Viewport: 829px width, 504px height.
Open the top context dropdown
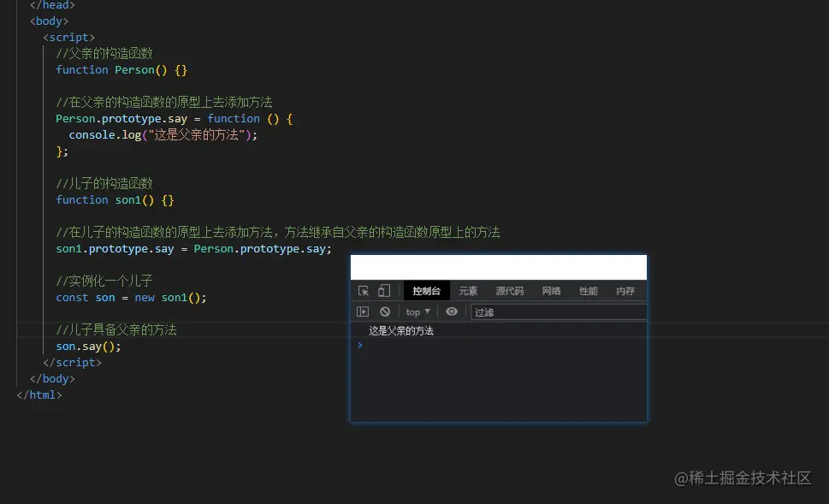tap(418, 312)
